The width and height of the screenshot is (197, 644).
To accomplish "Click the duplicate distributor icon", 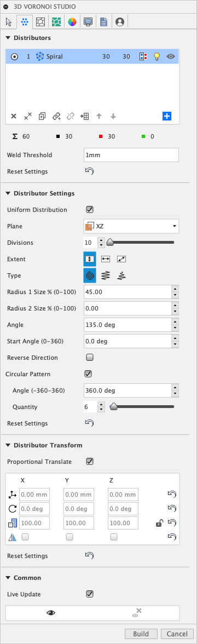I will coord(42,116).
